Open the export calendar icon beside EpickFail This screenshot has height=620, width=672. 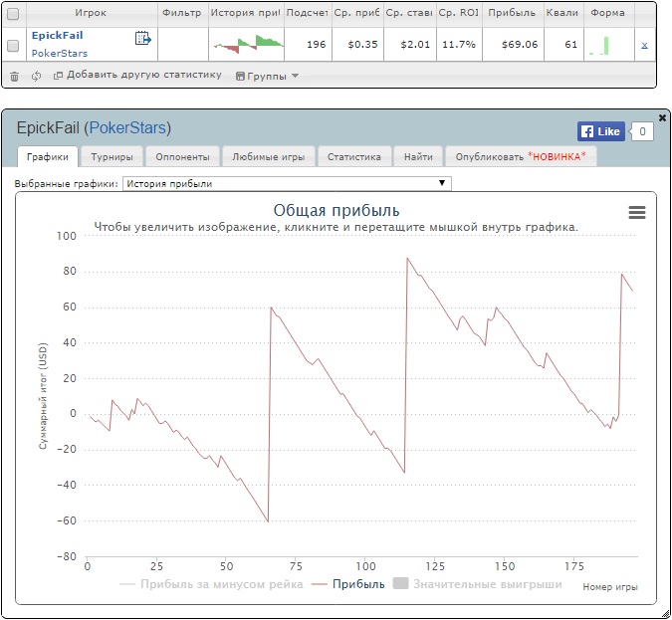(142, 38)
